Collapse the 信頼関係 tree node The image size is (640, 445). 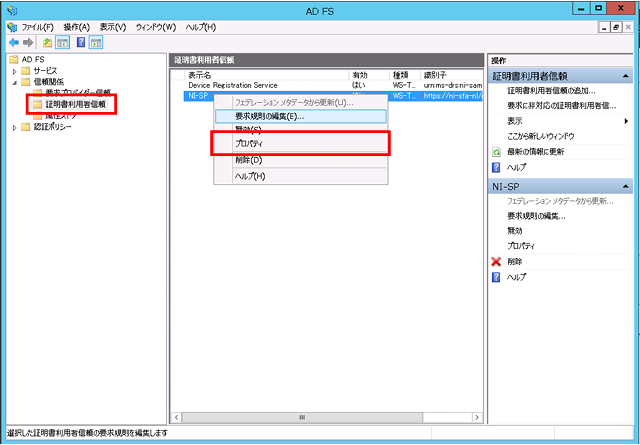[x=15, y=82]
